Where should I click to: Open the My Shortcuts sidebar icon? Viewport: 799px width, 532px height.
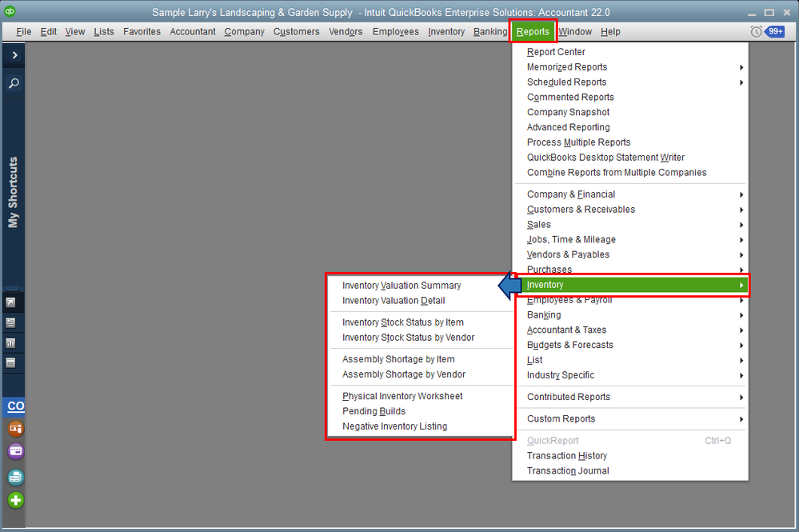10,302
